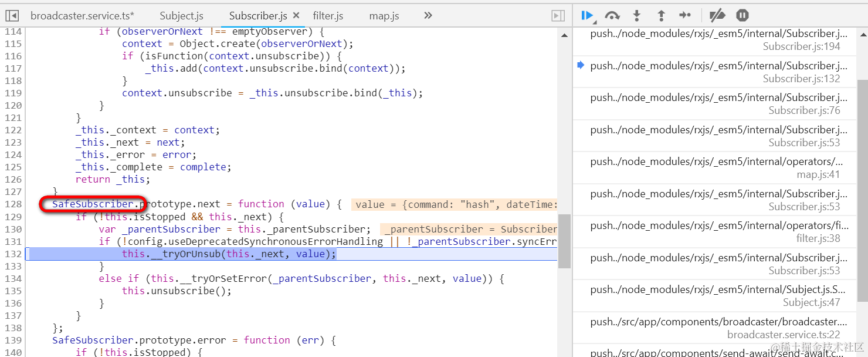868x357 pixels.
Task: Select call stack frame Subscriber.js:76
Action: (714, 104)
